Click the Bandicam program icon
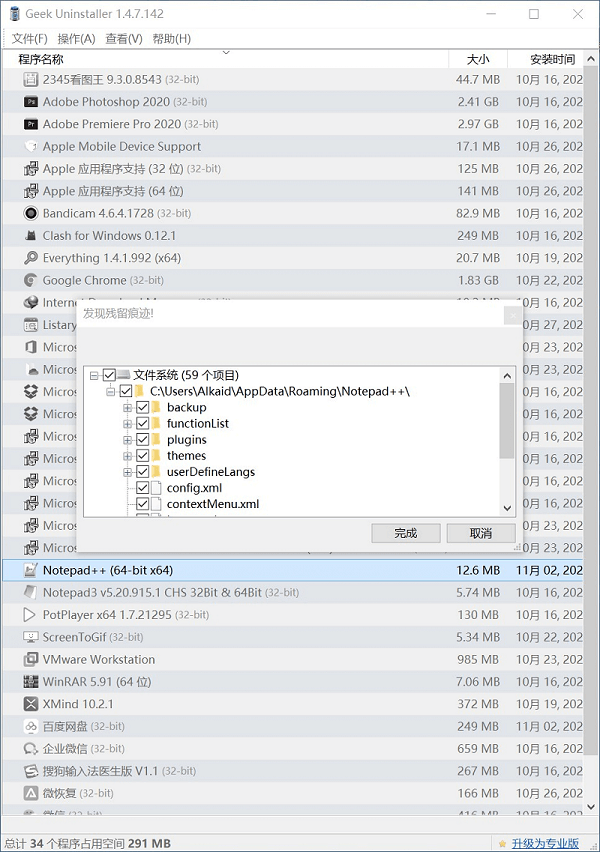This screenshot has height=852, width=600. [x=32, y=213]
